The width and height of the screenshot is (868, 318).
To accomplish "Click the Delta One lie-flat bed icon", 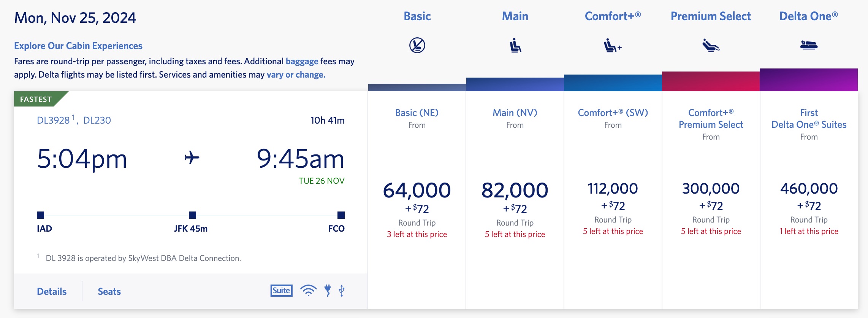I will pos(808,45).
